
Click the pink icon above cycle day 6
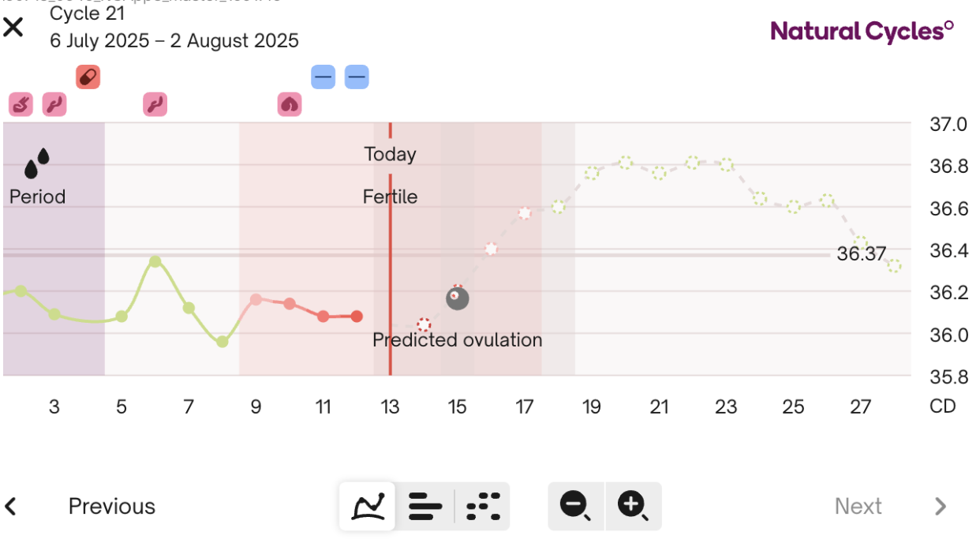point(155,103)
